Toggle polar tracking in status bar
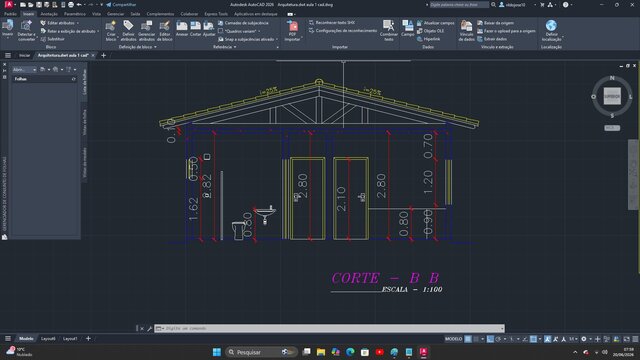The width and height of the screenshot is (640, 360). (498, 339)
